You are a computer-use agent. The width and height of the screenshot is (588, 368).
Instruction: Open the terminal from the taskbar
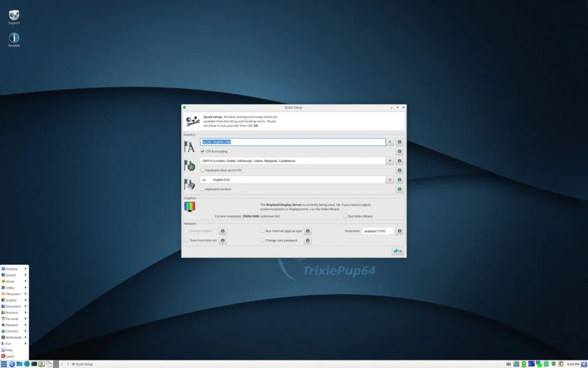(34, 364)
